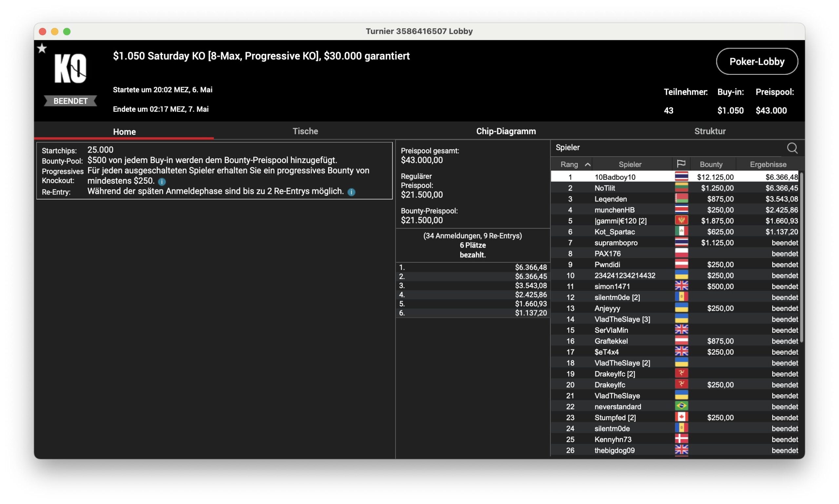
Task: Sort by Ergebnisse column header
Action: click(768, 164)
